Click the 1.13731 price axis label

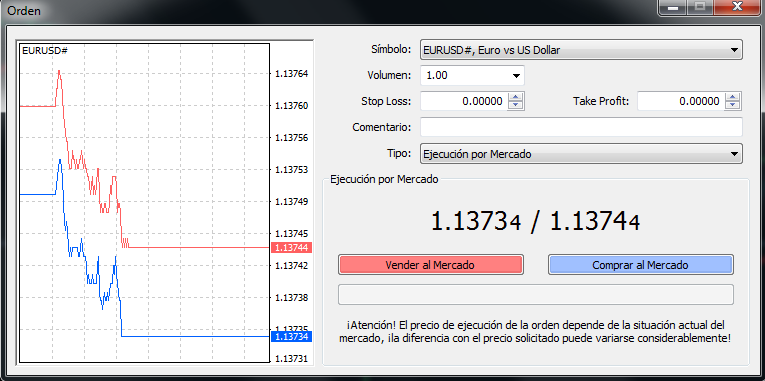tap(291, 359)
